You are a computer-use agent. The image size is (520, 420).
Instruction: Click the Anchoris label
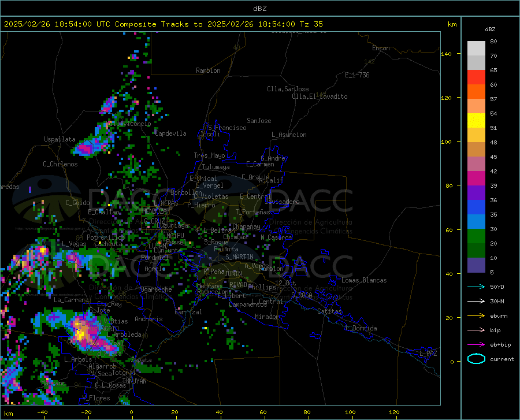point(148,319)
